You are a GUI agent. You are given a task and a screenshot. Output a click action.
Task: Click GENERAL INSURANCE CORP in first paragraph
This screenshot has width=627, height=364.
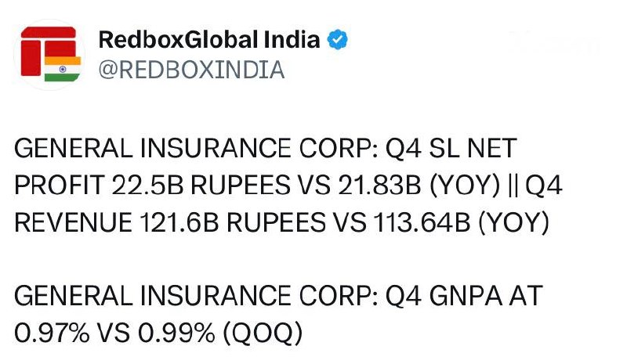(x=196, y=148)
